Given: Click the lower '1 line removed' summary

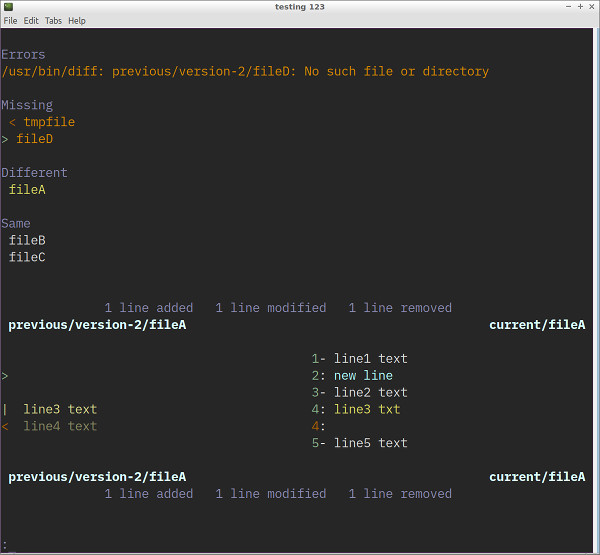Looking at the screenshot, I should coord(400,494).
